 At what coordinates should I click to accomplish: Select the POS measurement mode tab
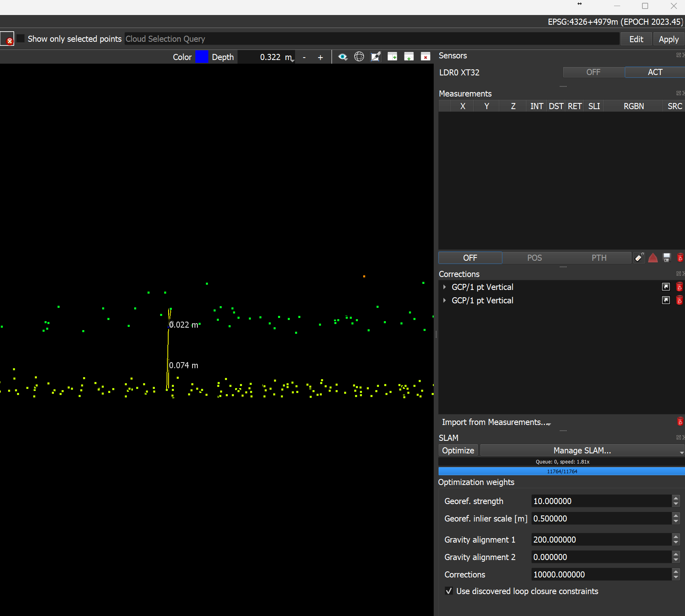coord(534,258)
